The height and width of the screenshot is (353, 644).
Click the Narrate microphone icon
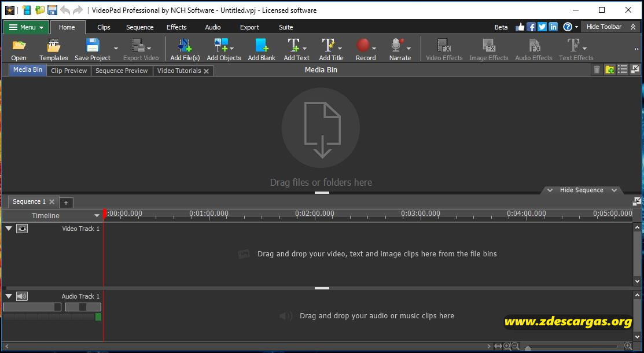point(397,45)
